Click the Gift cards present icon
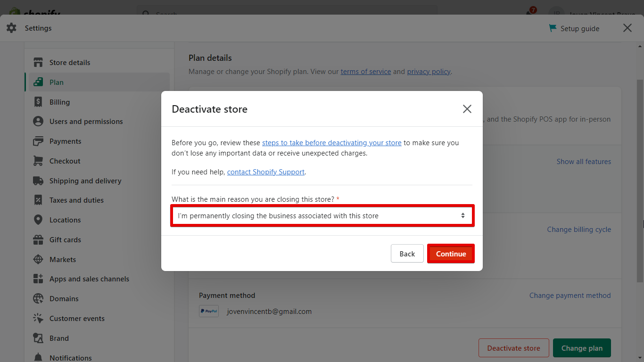Viewport: 644px width, 362px height. click(x=38, y=240)
